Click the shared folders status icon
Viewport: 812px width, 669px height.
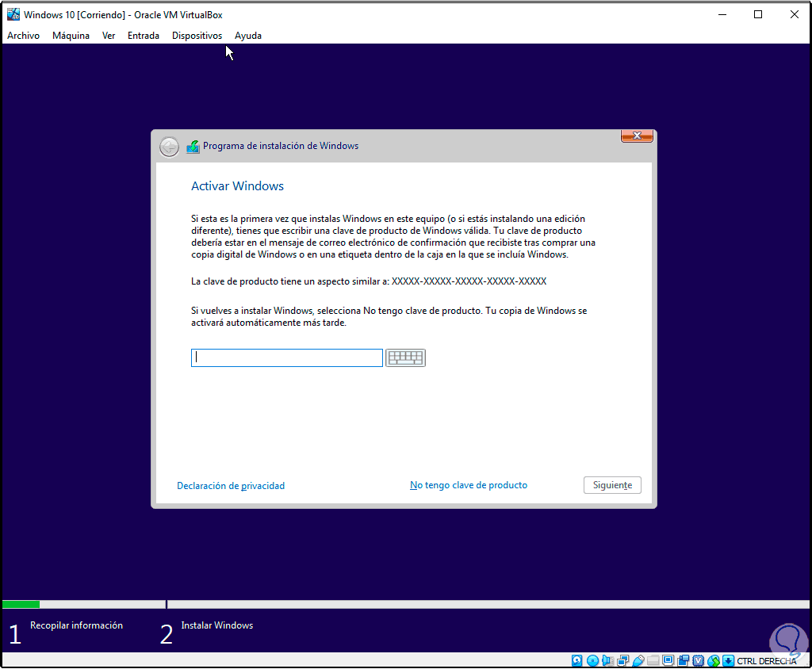[x=653, y=661]
